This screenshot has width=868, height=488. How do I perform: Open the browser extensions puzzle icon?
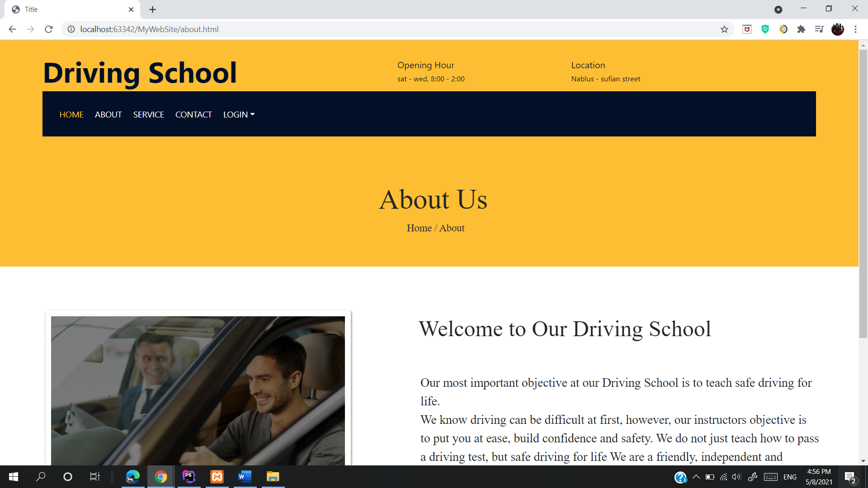[801, 29]
